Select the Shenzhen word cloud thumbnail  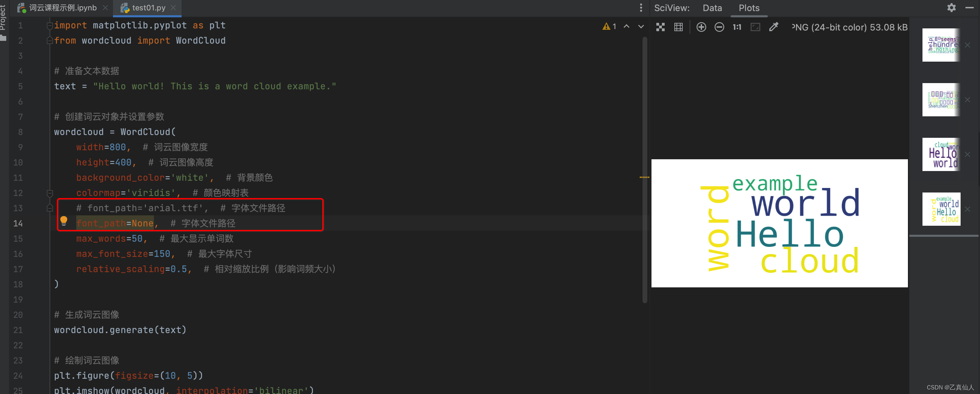click(x=941, y=100)
